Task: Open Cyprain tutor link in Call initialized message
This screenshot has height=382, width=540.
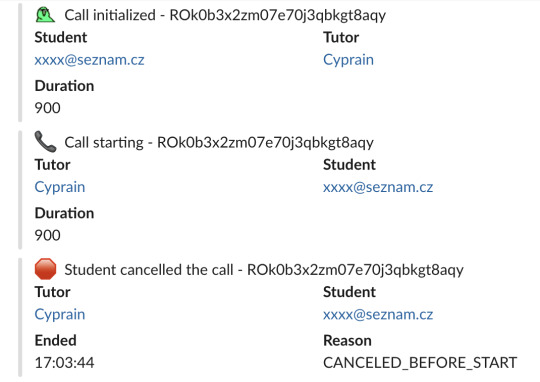Action: 348,60
